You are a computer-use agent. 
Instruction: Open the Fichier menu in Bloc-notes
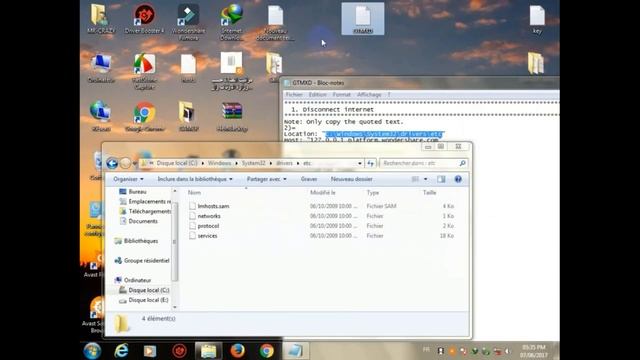coord(294,95)
